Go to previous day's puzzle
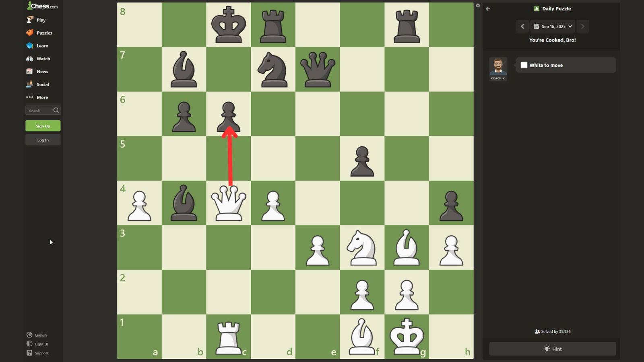Screen dimensions: 644x362 click(522, 27)
